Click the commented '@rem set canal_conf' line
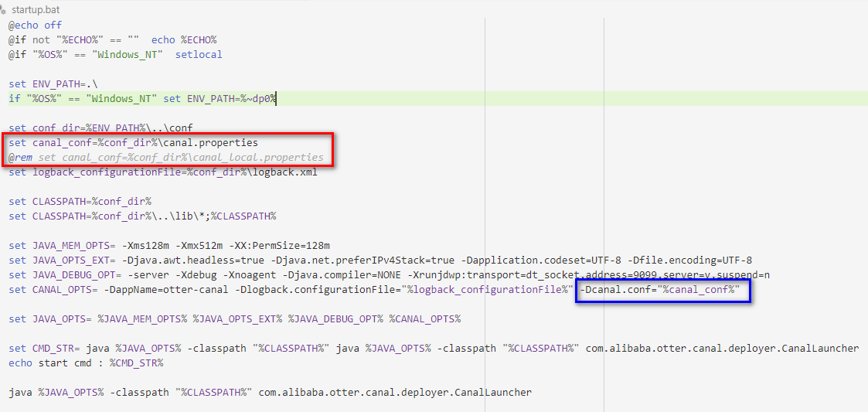This screenshot has height=412, width=868. pyautogui.click(x=166, y=157)
